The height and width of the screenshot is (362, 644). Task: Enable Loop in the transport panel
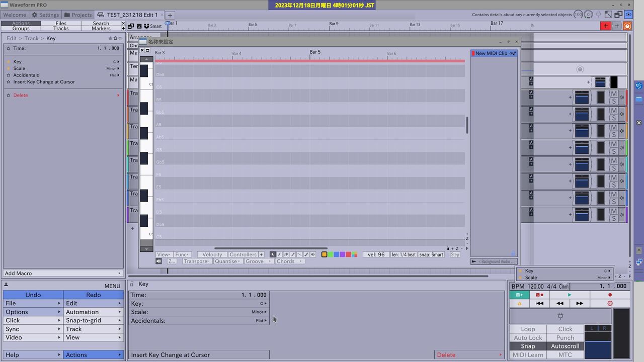tap(528, 329)
